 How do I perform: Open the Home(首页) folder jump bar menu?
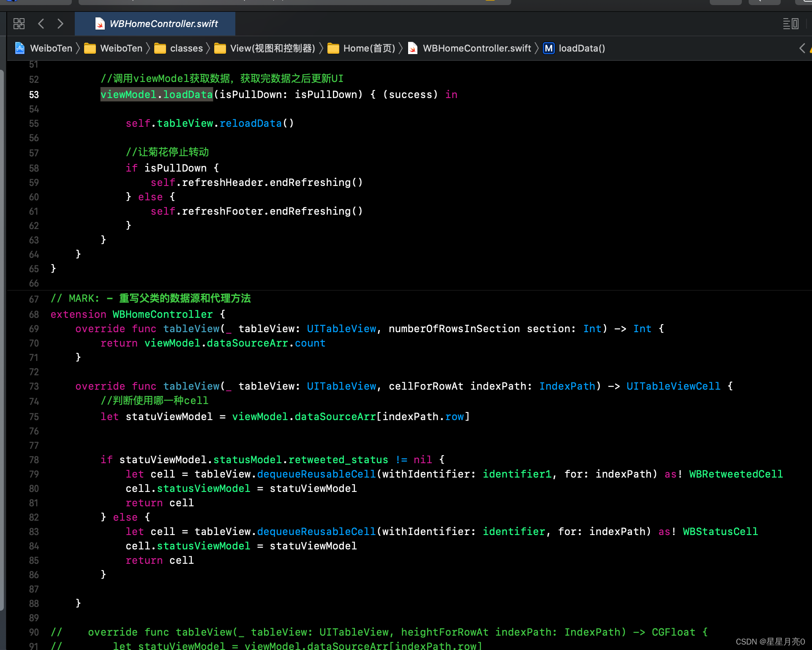tap(369, 48)
